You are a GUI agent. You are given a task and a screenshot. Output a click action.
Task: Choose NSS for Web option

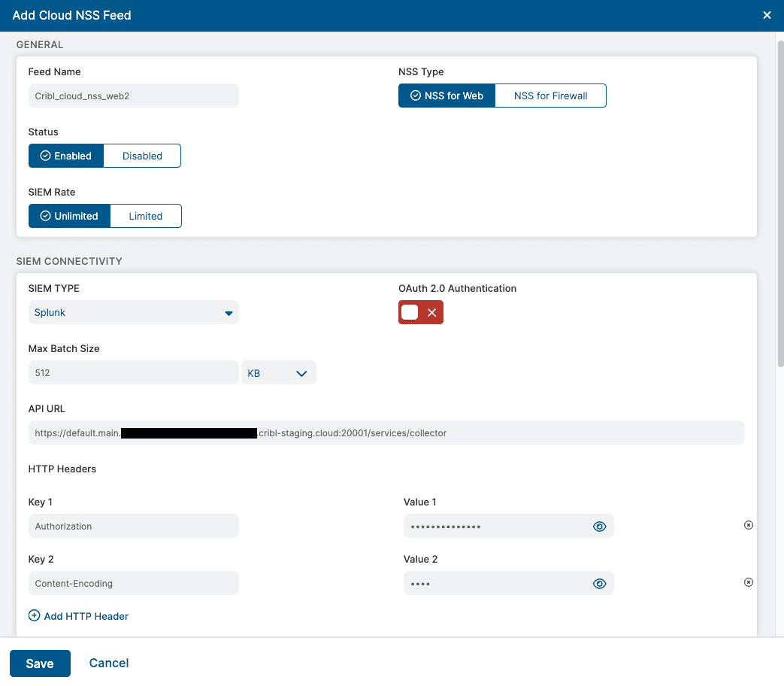446,96
